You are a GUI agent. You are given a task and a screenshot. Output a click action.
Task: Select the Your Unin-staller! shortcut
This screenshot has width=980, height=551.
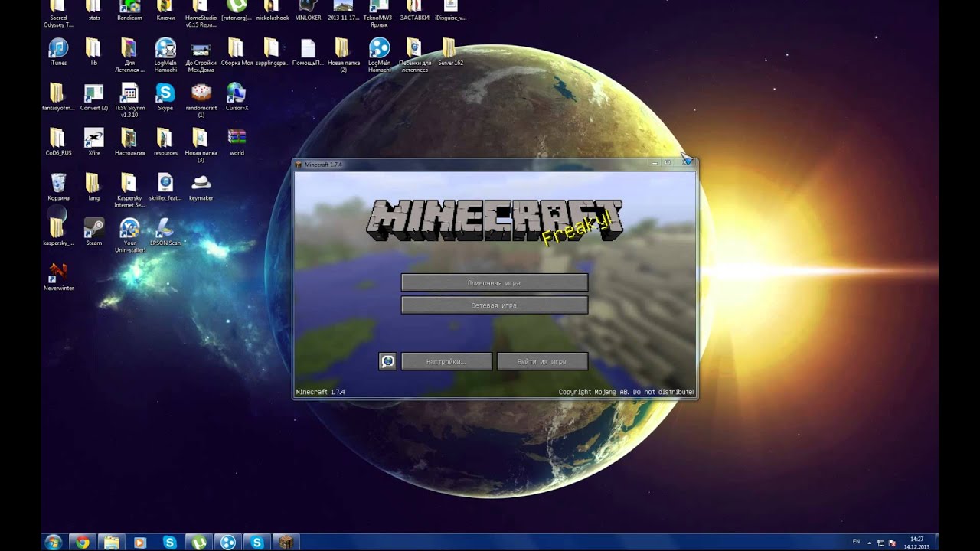point(129,235)
